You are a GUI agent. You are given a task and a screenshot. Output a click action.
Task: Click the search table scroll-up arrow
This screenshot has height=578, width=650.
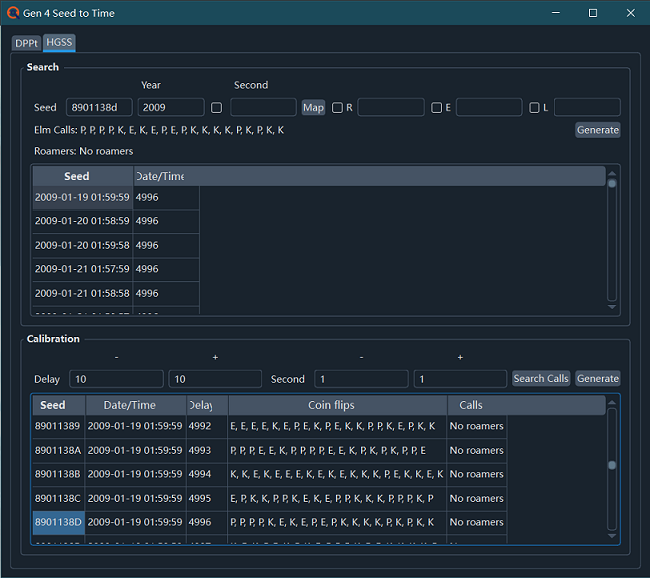(x=612, y=173)
